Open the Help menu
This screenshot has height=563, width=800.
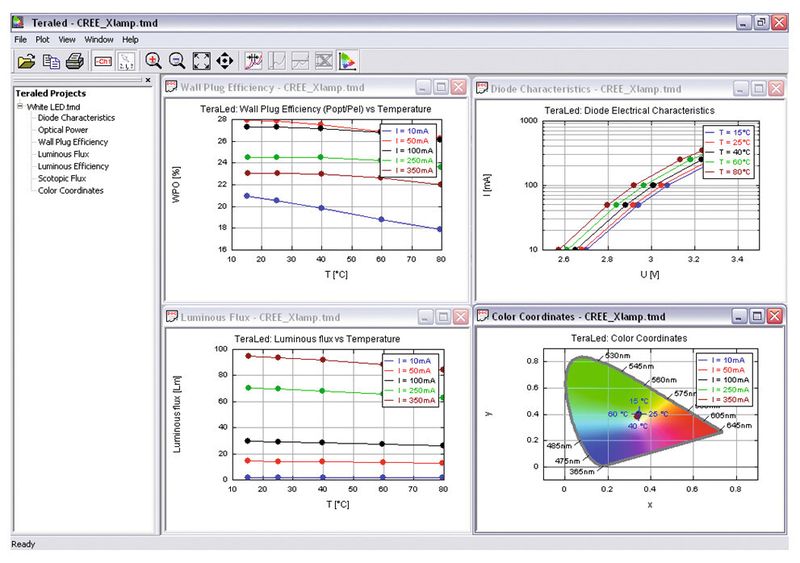click(130, 39)
